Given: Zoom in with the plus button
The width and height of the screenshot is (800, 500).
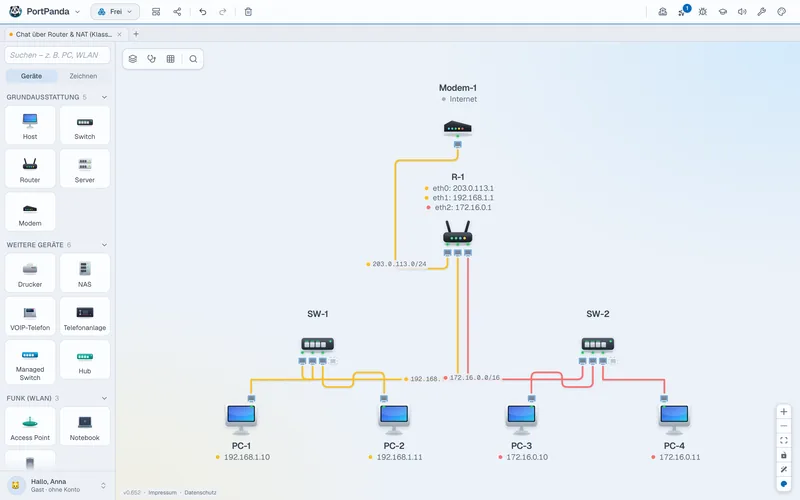Looking at the screenshot, I should click(x=784, y=411).
